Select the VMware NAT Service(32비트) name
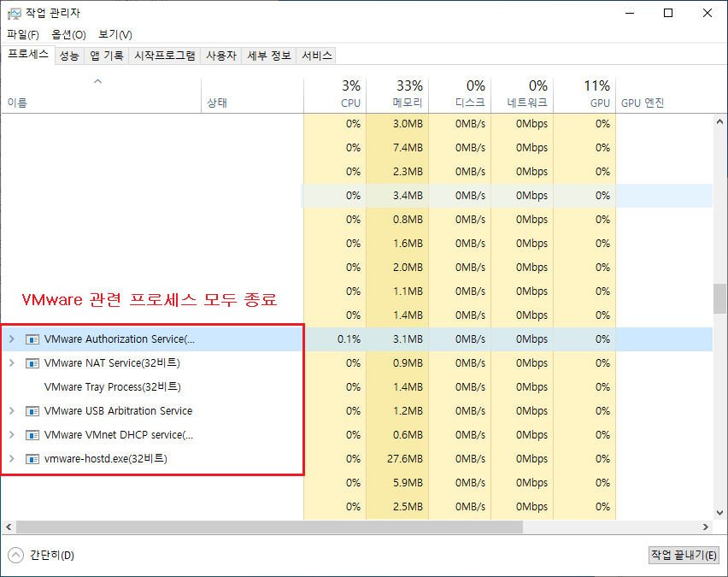Image resolution: width=728 pixels, height=577 pixels. (x=112, y=362)
